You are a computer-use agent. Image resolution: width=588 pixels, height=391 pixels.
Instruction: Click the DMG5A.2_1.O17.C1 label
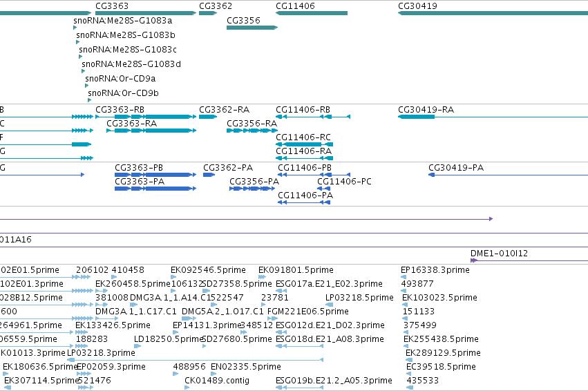click(x=222, y=312)
